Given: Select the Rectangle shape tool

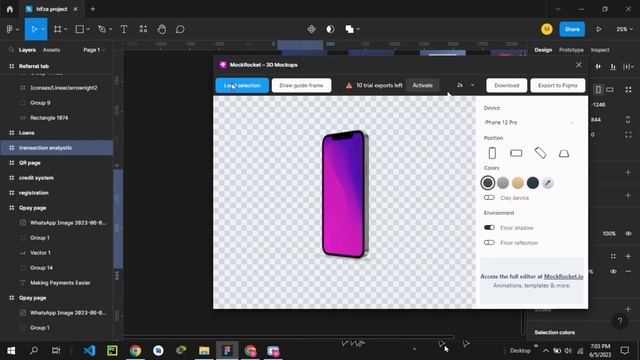Looking at the screenshot, I should 80,29.
